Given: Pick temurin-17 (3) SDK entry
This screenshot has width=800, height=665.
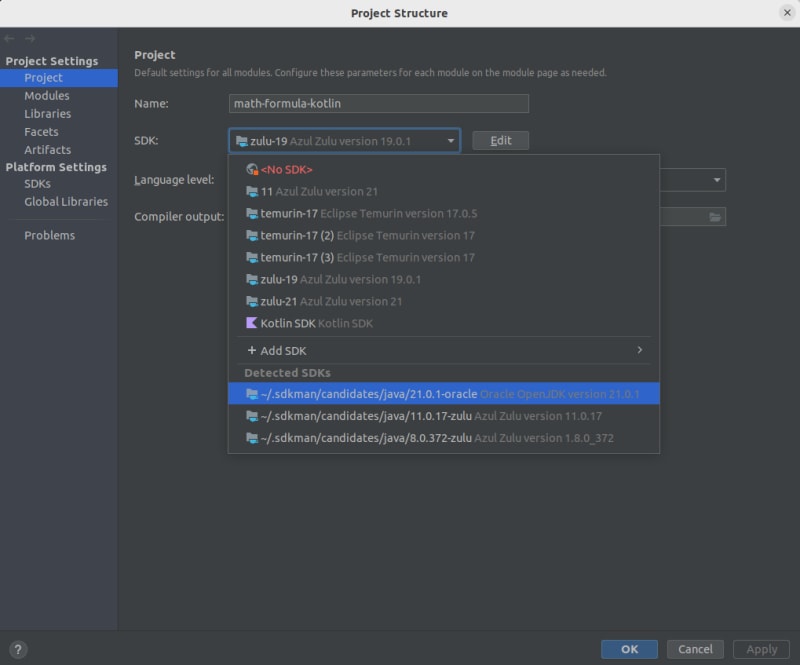Looking at the screenshot, I should tap(444, 257).
